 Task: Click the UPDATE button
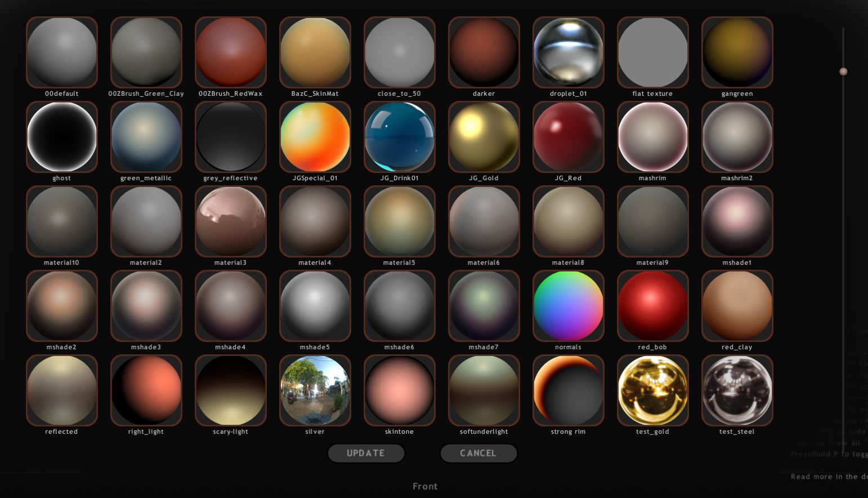click(x=366, y=453)
